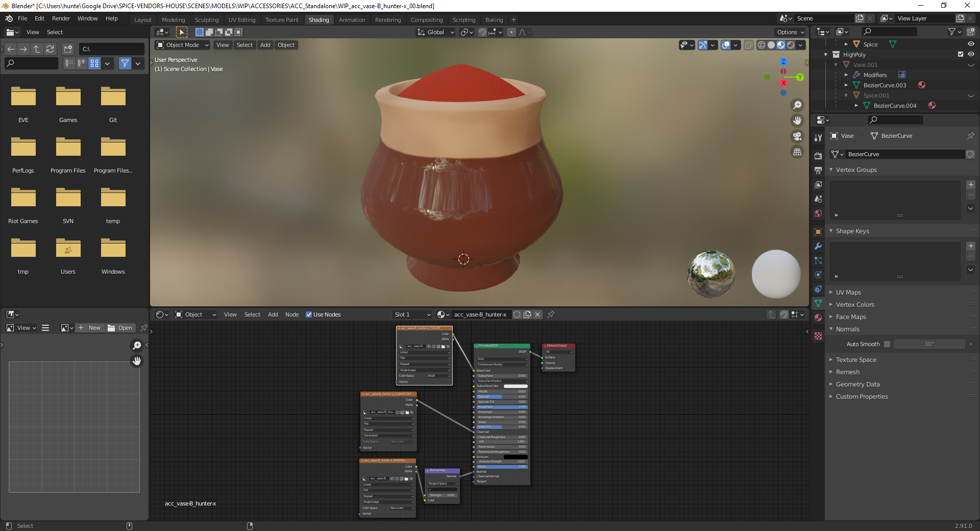980x531 pixels.
Task: Switch to the Texture Paint workspace tab
Action: pos(282,20)
